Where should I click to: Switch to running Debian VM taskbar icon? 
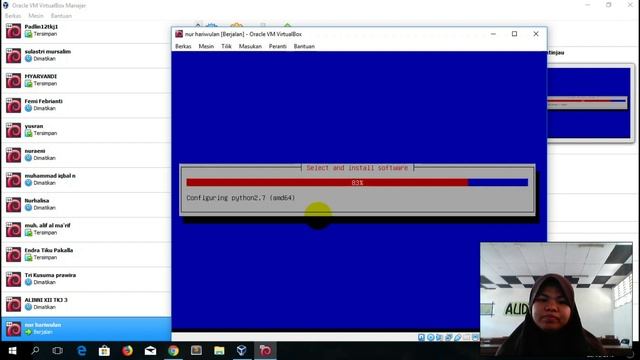coord(265,351)
